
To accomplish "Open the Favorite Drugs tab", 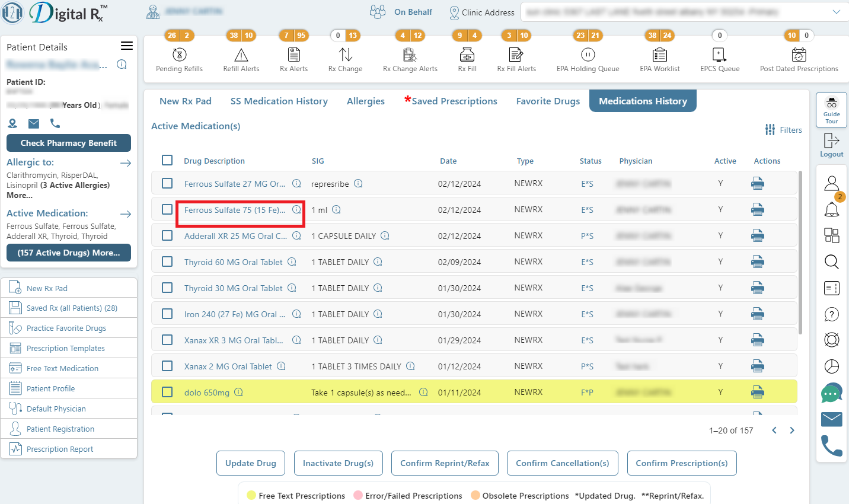I will [548, 101].
